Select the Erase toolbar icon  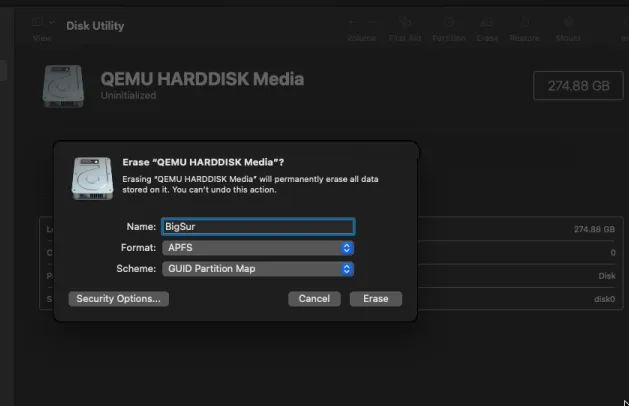point(487,22)
